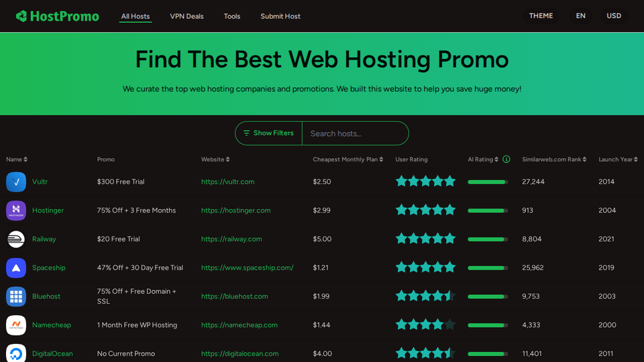Click the $1.21 price cell
The image size is (644, 362).
pos(321,267)
